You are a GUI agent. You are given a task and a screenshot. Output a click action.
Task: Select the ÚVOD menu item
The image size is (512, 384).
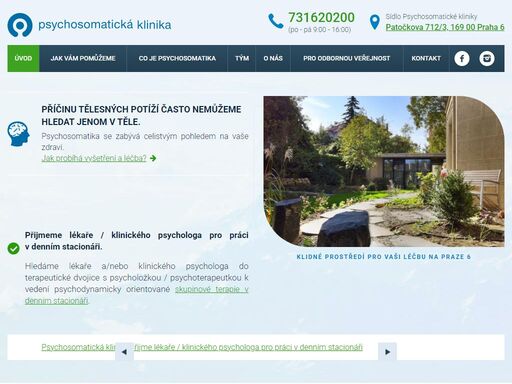pyautogui.click(x=23, y=58)
